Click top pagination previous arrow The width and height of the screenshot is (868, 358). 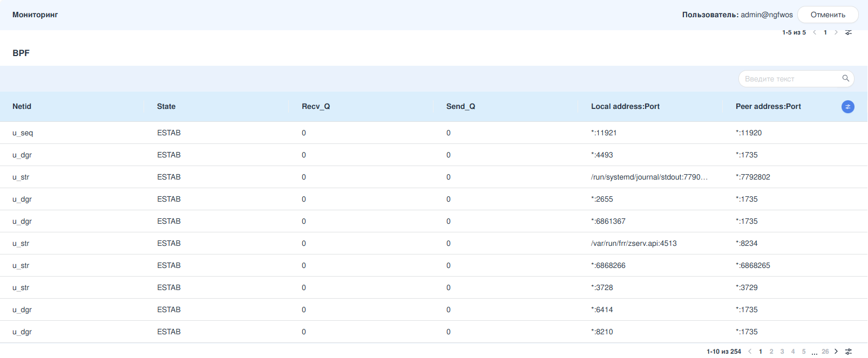[x=815, y=32]
